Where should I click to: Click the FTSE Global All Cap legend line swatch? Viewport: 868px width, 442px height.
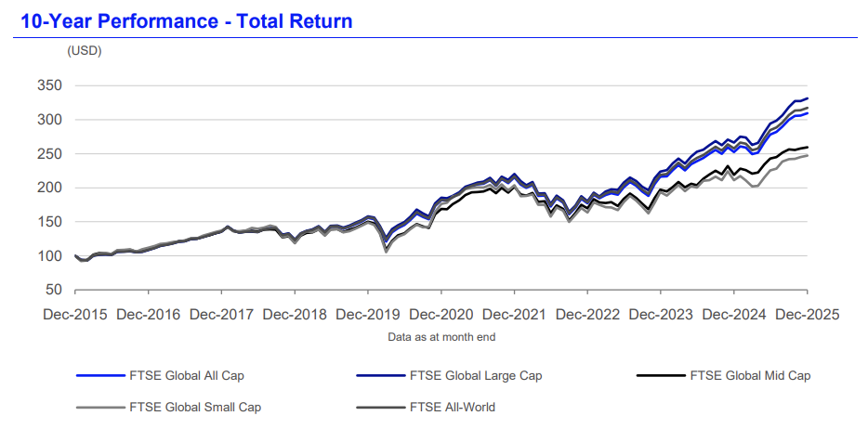99,376
